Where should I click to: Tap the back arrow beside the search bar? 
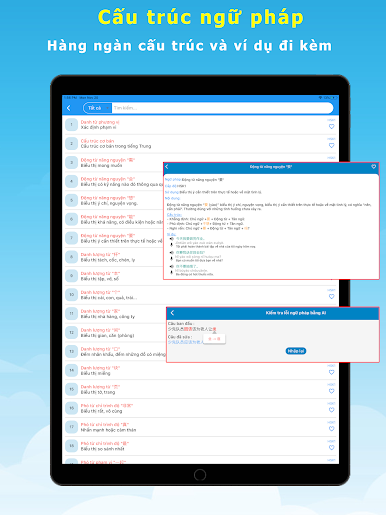coord(69,108)
